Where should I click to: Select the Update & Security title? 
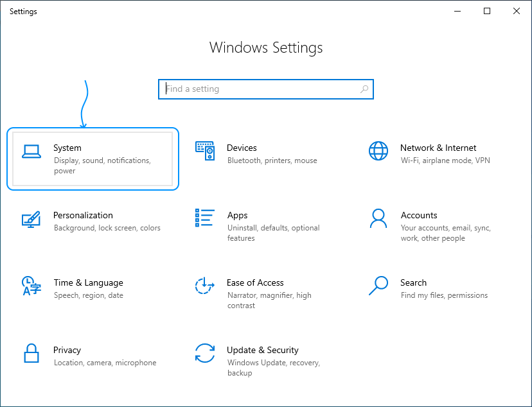[263, 351]
